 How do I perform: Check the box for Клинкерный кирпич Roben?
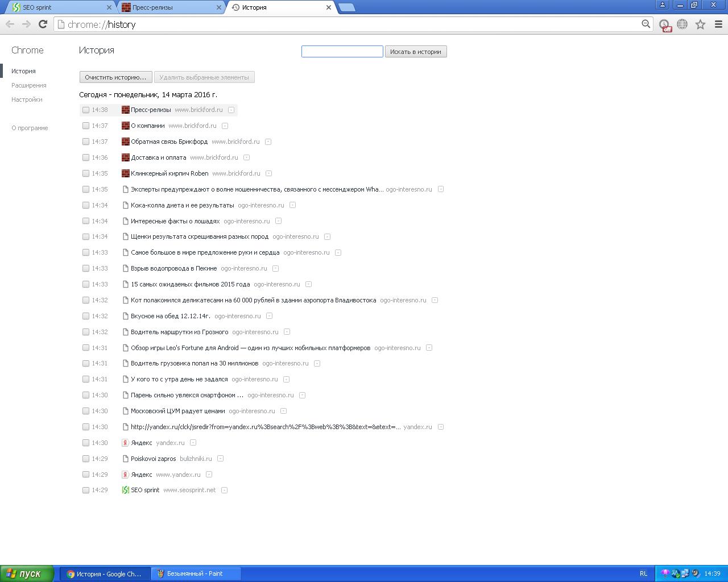click(x=86, y=173)
